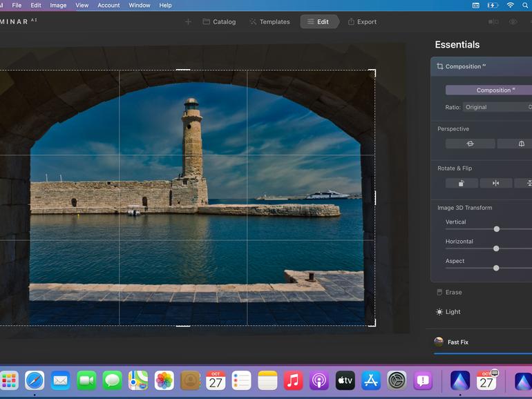
Task: Click the Fast Fix template thumbnail
Action: [439, 342]
